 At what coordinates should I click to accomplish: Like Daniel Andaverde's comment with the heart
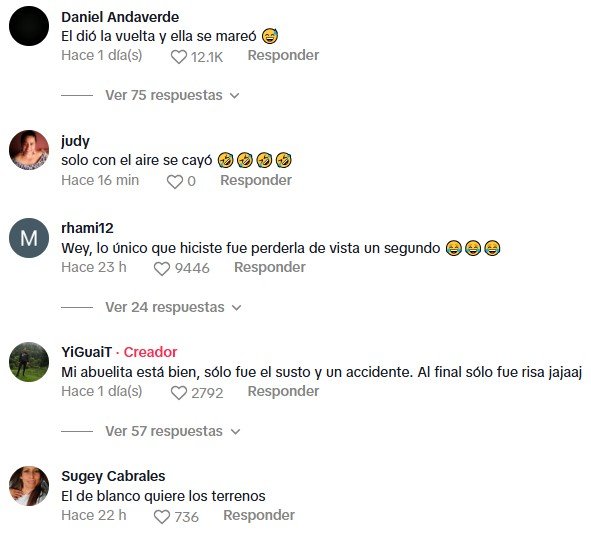tap(179, 57)
